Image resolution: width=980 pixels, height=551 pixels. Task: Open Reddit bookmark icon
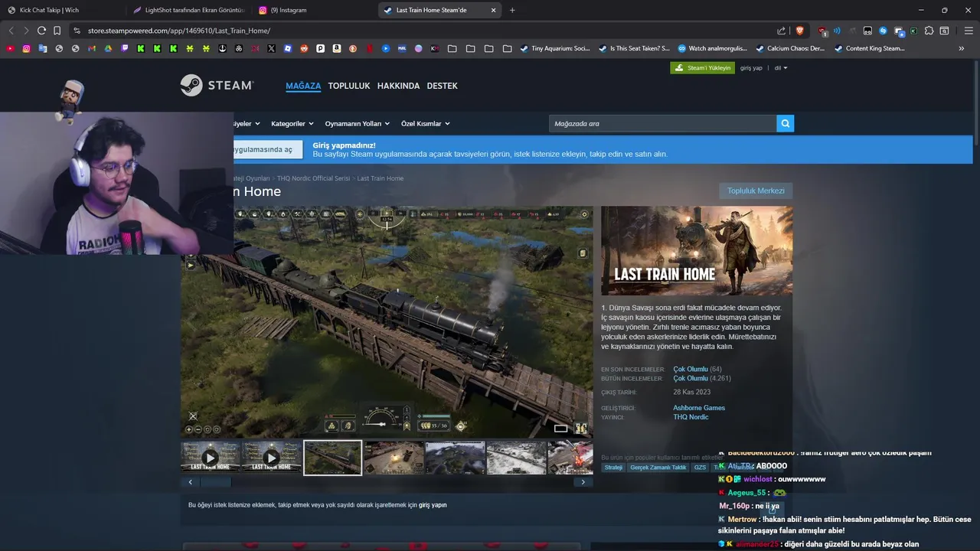coord(304,48)
